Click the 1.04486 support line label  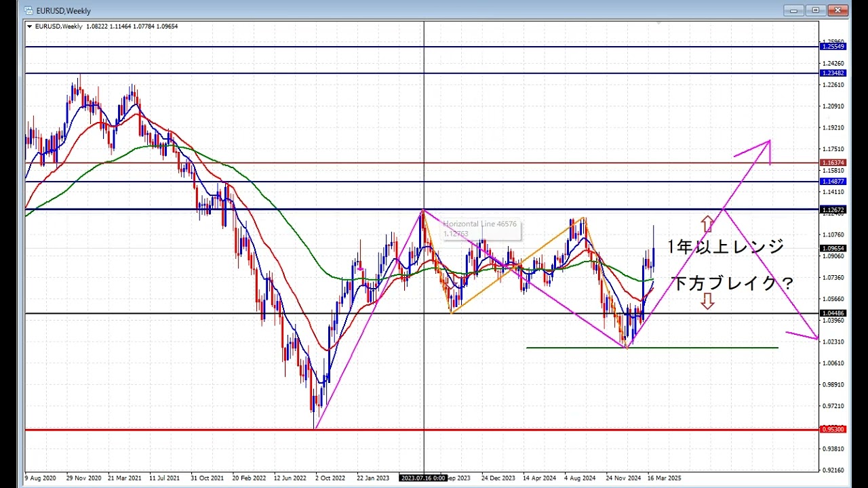(x=833, y=313)
